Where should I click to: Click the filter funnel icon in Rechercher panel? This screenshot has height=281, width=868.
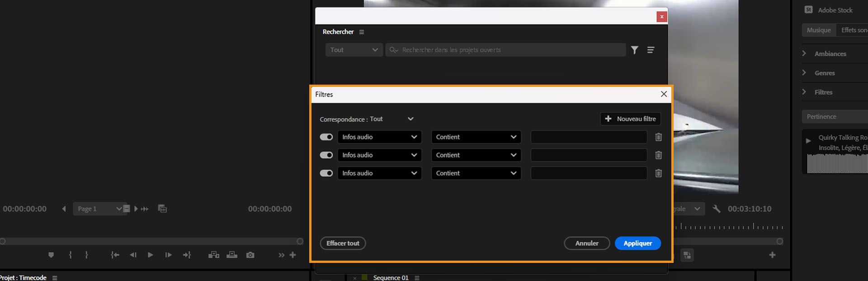click(635, 50)
